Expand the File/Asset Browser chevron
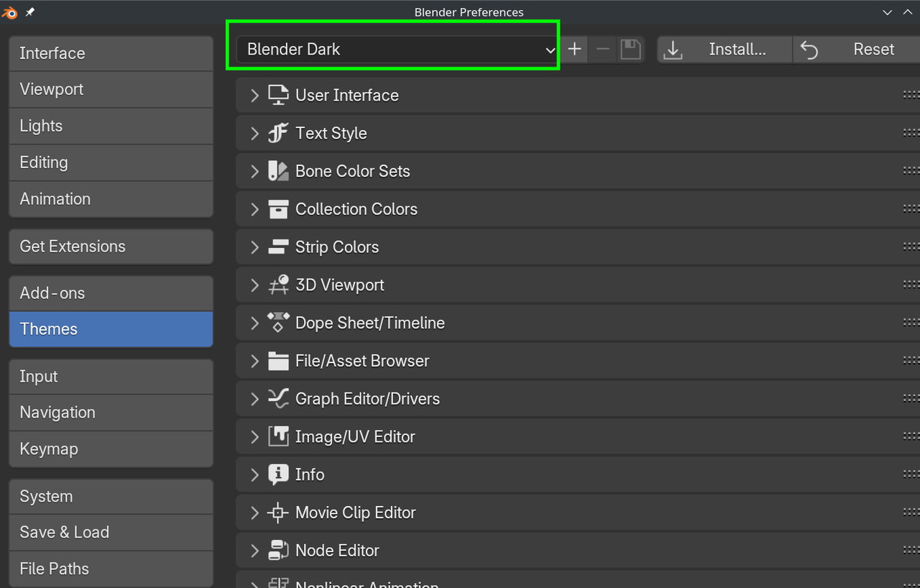Screen dimensions: 920x588 (x=254, y=361)
